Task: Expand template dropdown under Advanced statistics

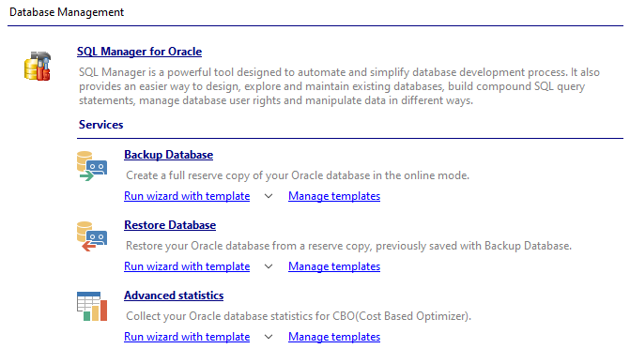Action: (x=269, y=337)
